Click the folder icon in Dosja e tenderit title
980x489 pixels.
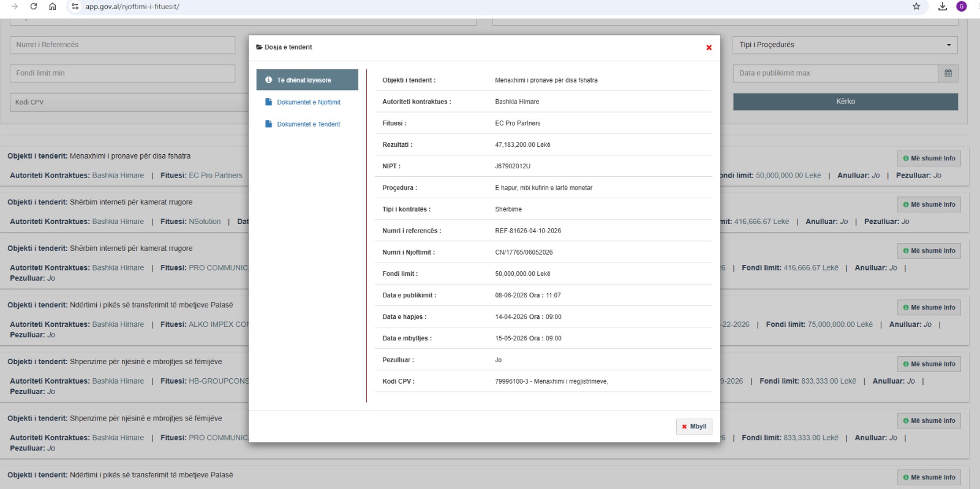(x=259, y=47)
